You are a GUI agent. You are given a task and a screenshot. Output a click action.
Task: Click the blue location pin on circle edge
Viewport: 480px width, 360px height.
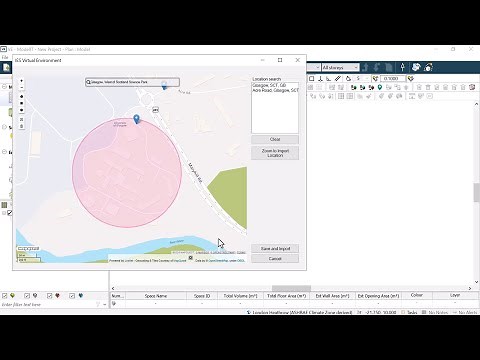[136, 119]
